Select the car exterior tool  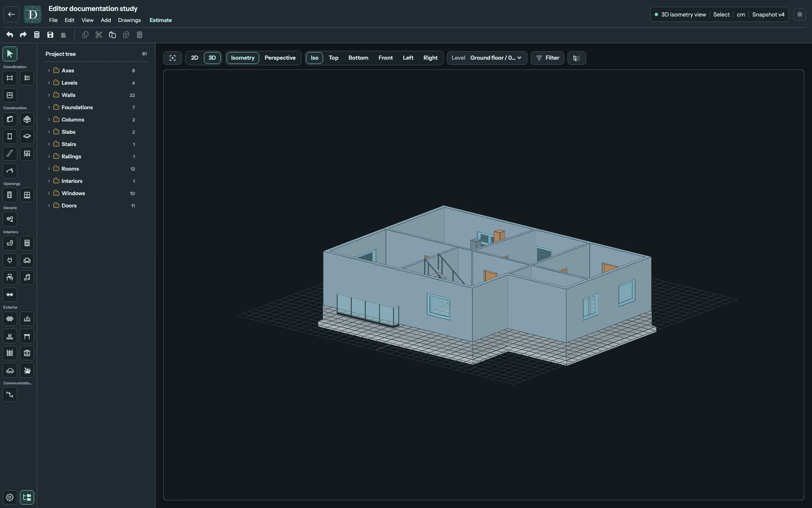click(x=10, y=370)
